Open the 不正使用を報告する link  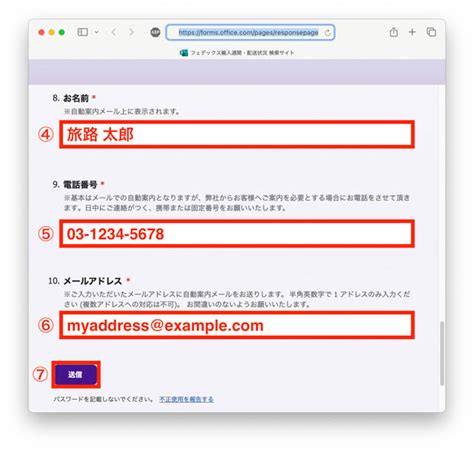pyautogui.click(x=186, y=399)
